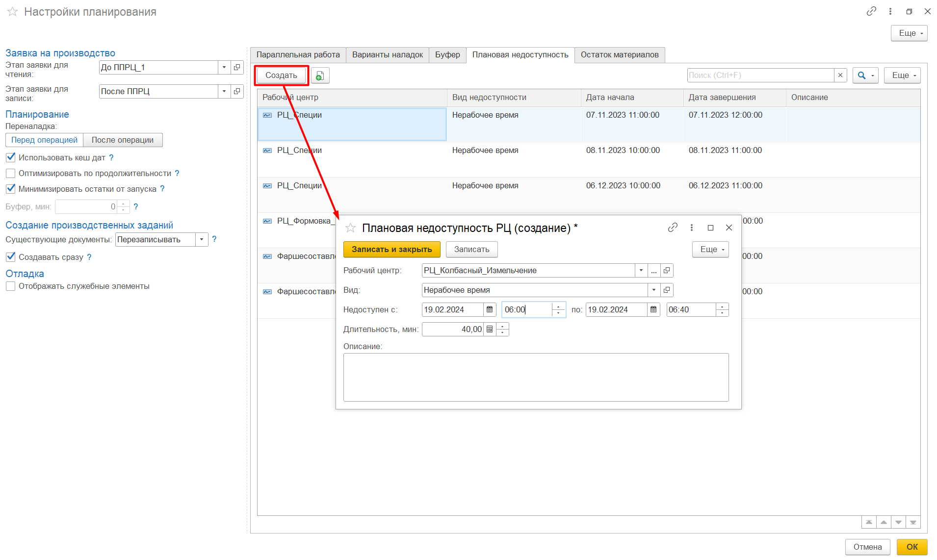Click the copy record icon beside Создать
The width and height of the screenshot is (937, 560).
tap(320, 76)
